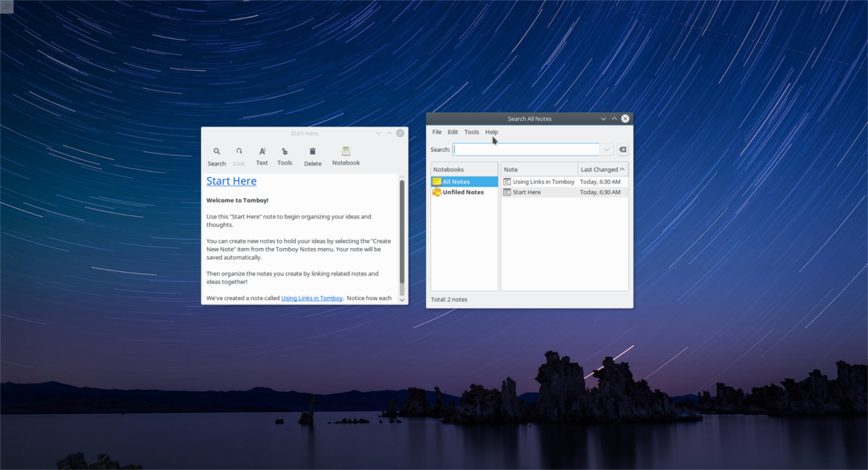Sort notes by Last Changed column
868x470 pixels.
pyautogui.click(x=603, y=169)
